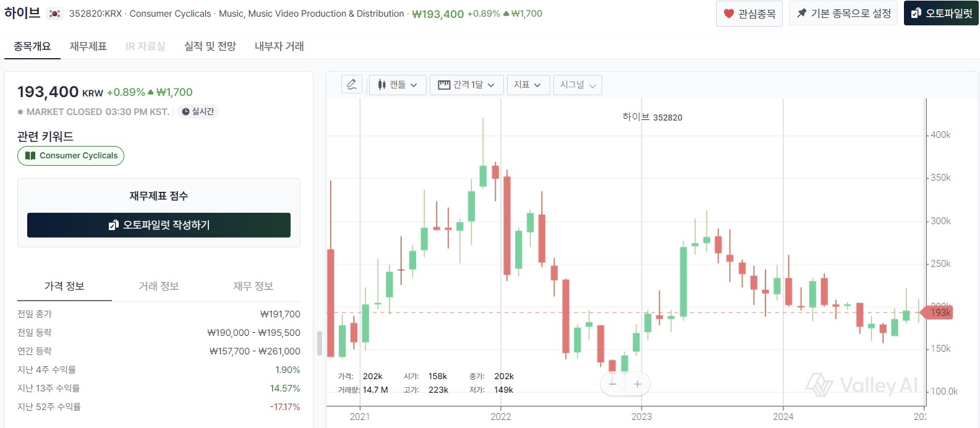Click the heart icon on 관심종목 button

(x=729, y=14)
